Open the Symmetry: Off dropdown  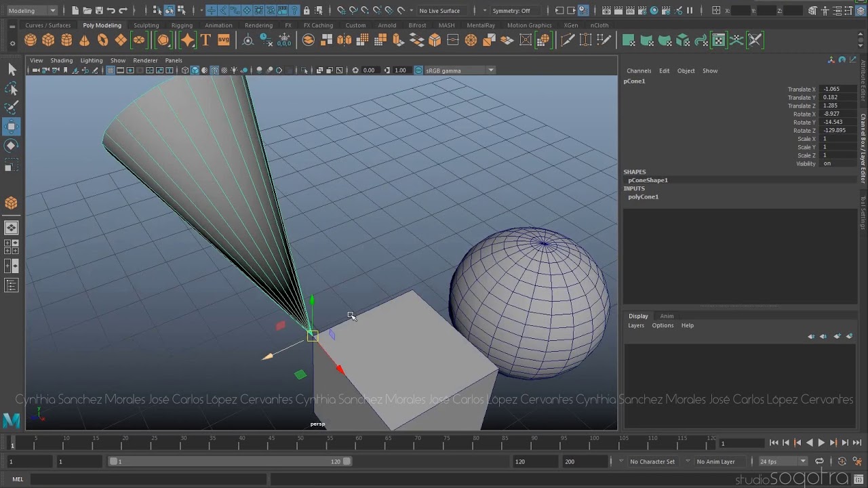516,10
